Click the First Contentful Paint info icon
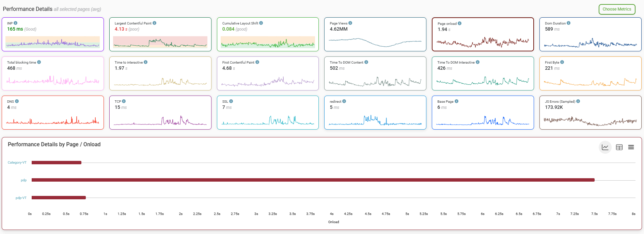Image resolution: width=644 pixels, height=234 pixels. pyautogui.click(x=257, y=62)
